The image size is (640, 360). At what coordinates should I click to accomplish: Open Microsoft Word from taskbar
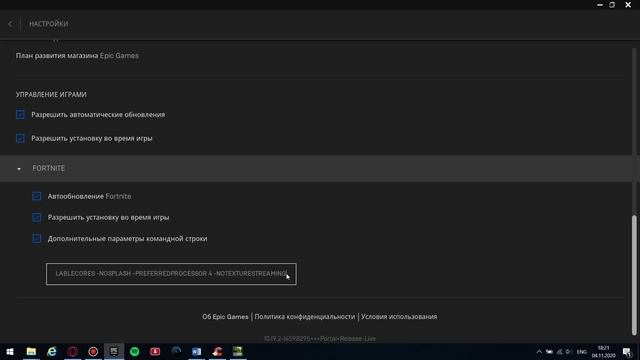pos(196,351)
